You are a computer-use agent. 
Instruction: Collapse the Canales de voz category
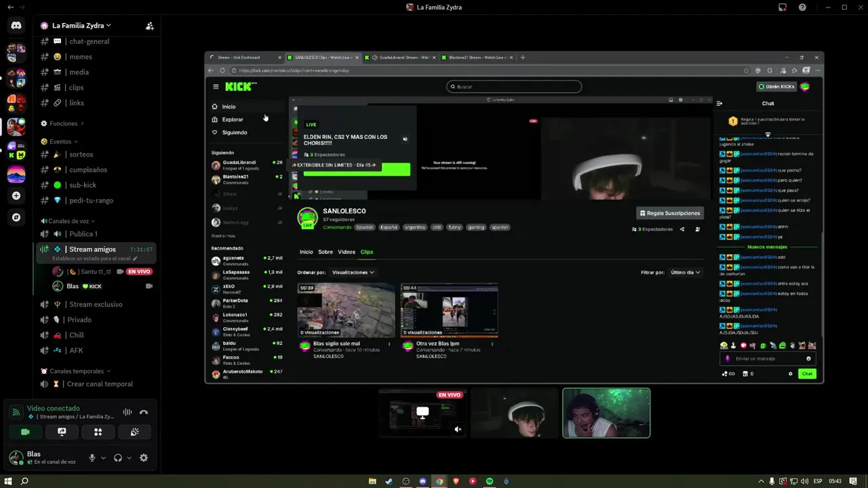[x=68, y=221]
